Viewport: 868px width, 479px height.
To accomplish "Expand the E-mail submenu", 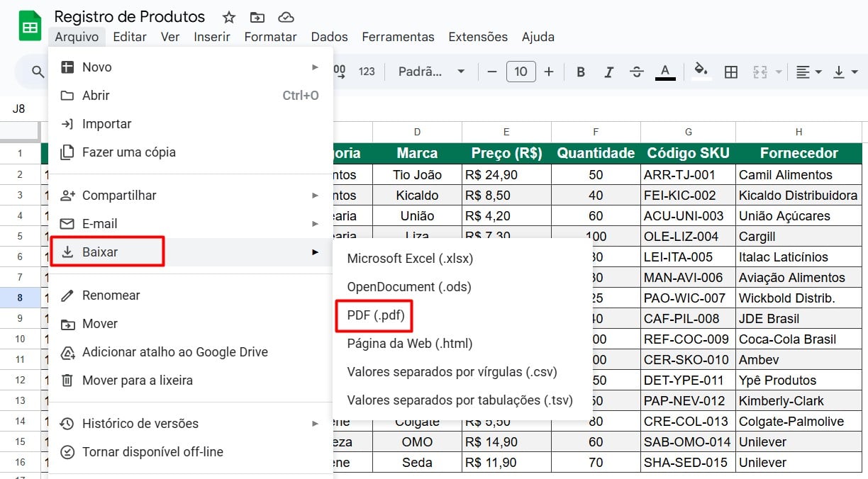I will point(191,224).
